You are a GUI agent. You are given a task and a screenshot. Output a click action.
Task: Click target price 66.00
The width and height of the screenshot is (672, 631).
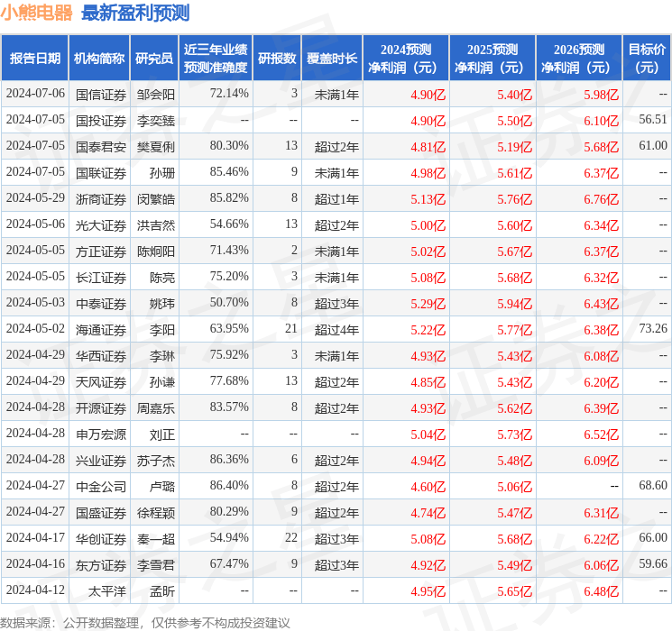point(653,537)
